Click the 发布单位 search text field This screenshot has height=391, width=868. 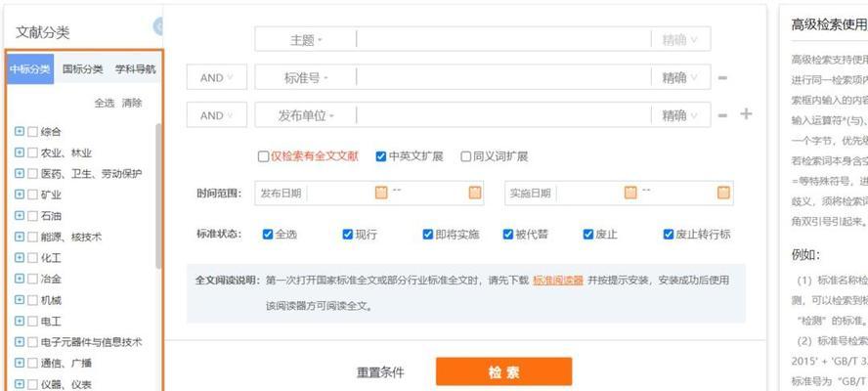(503, 115)
